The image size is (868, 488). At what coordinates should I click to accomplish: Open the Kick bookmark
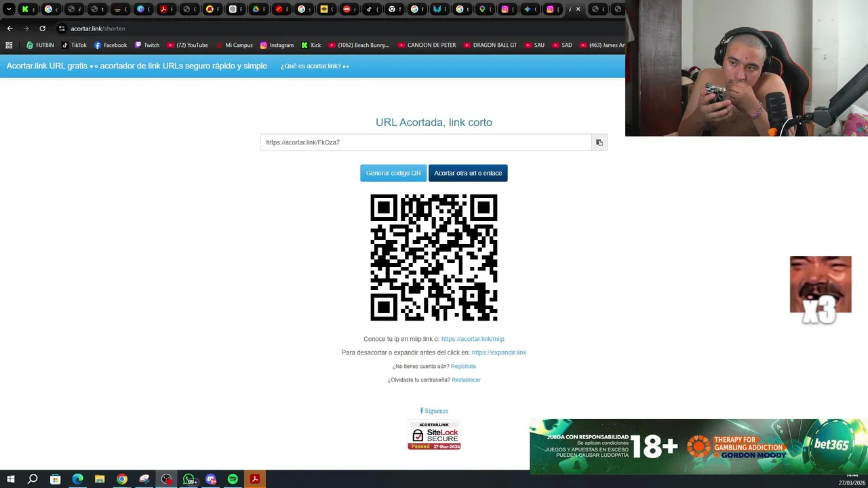pyautogui.click(x=311, y=45)
